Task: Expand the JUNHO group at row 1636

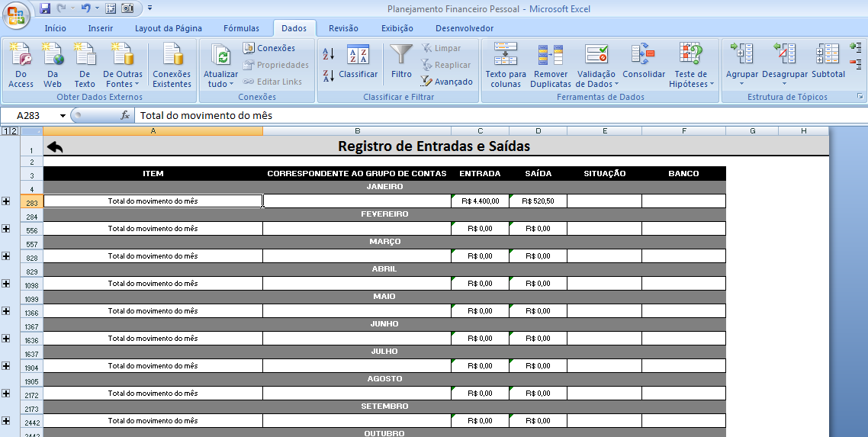Action: [x=6, y=338]
